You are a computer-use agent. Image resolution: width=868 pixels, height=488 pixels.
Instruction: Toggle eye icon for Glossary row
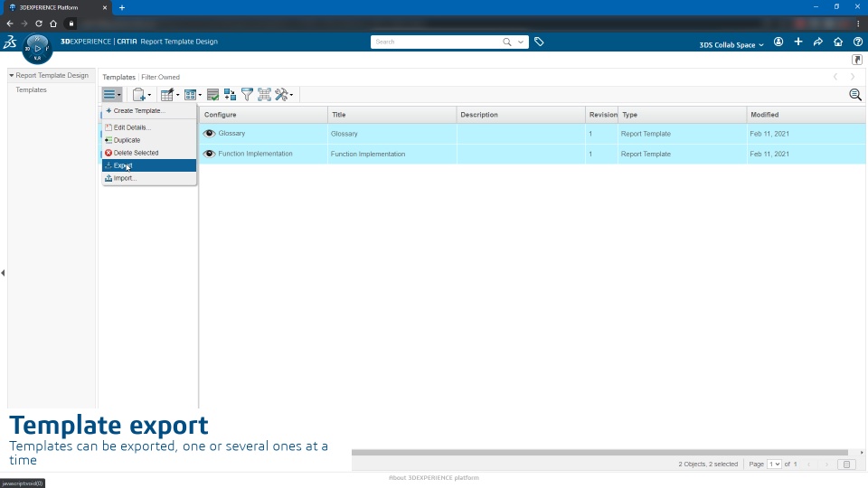(x=209, y=134)
